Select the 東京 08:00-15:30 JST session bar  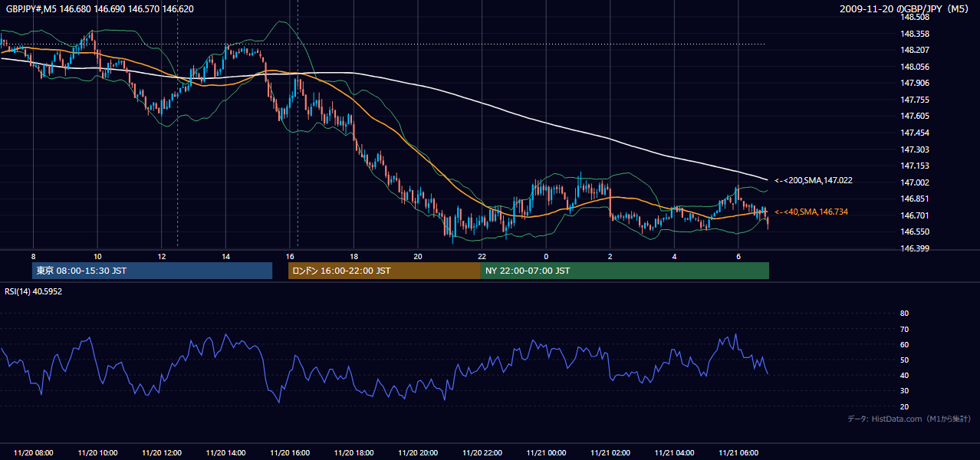152,271
